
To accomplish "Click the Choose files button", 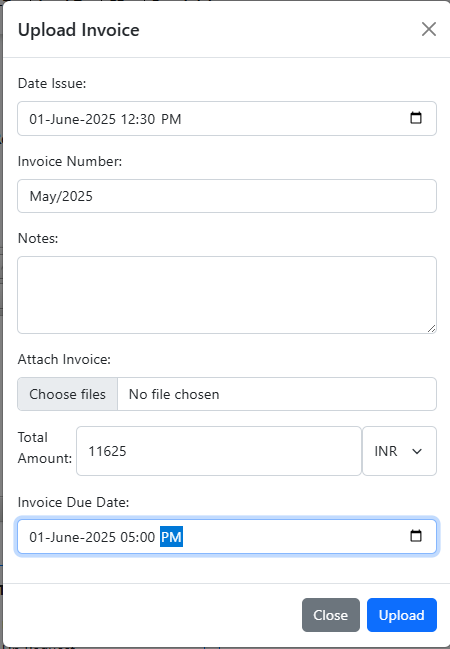I will [x=67, y=394].
